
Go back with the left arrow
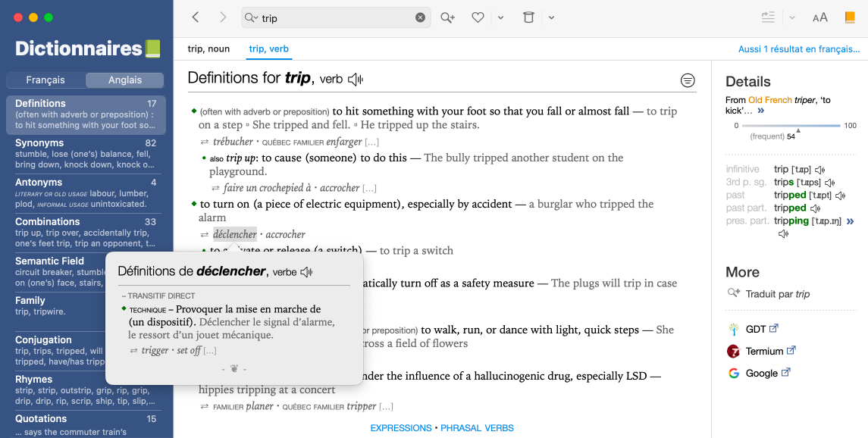[196, 17]
